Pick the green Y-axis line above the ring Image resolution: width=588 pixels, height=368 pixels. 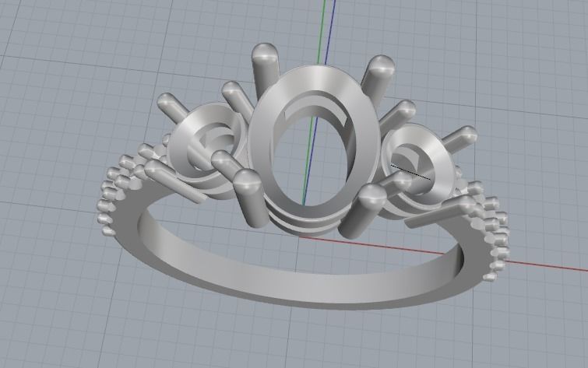click(322, 32)
